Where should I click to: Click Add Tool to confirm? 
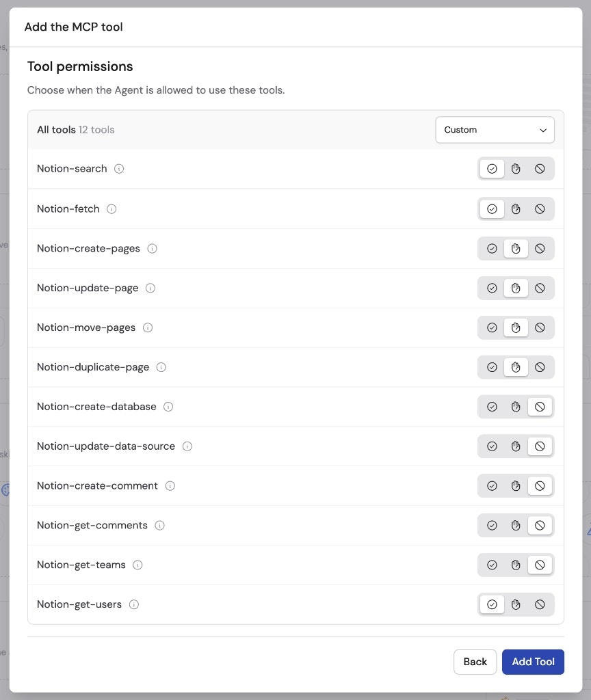coord(533,662)
